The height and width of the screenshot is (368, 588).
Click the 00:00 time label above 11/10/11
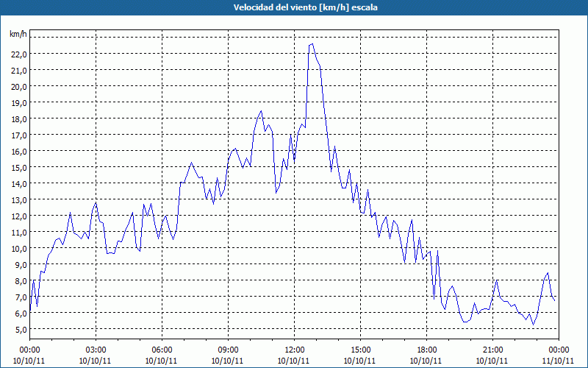[559, 350]
